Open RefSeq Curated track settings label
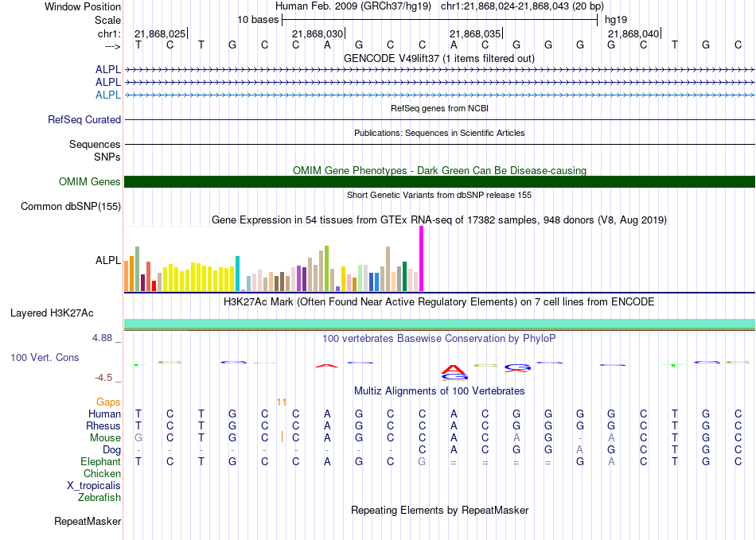The height and width of the screenshot is (540, 756). click(84, 120)
